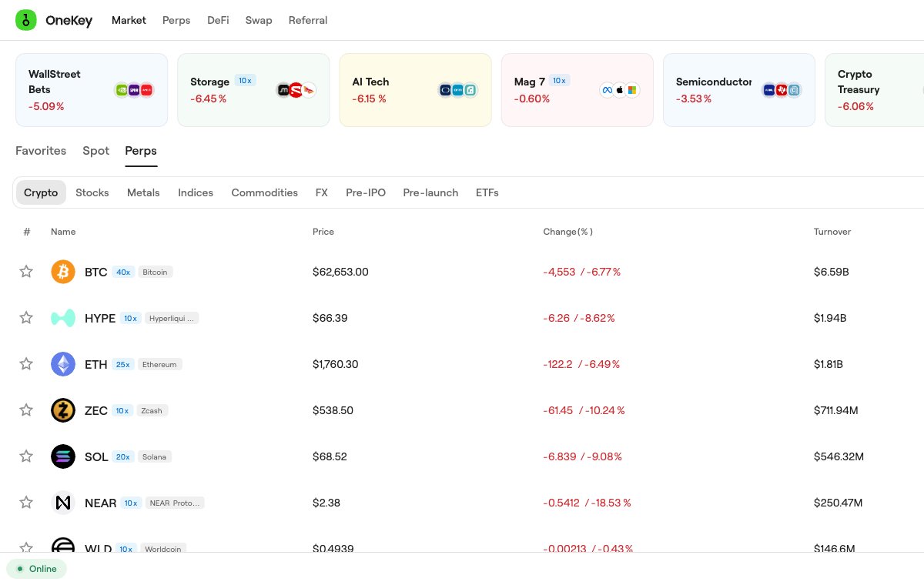Image resolution: width=924 pixels, height=585 pixels.
Task: Open the Market nav item
Action: (129, 21)
